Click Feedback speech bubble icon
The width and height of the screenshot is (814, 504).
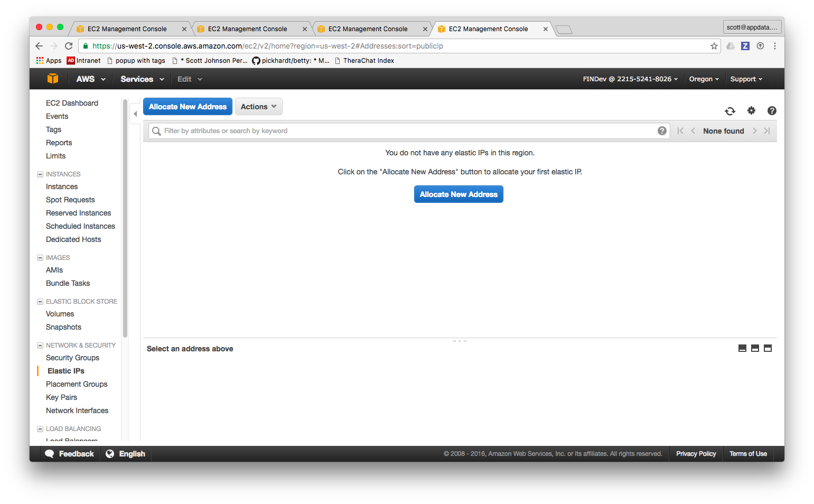pyautogui.click(x=50, y=454)
